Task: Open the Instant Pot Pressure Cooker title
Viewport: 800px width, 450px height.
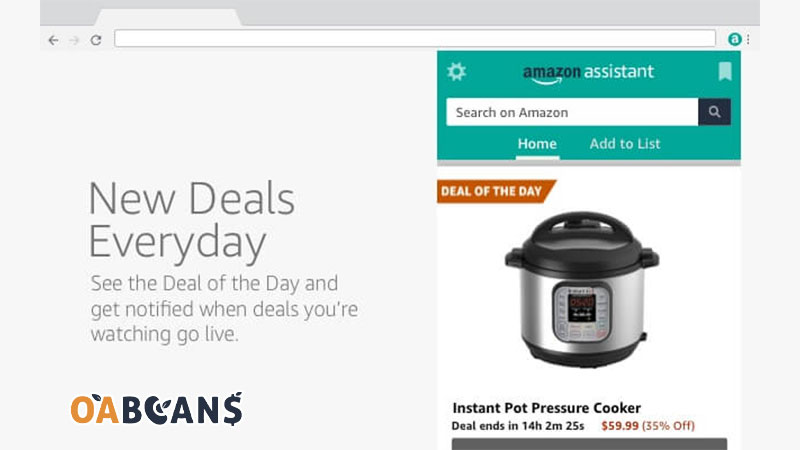Action: [546, 408]
